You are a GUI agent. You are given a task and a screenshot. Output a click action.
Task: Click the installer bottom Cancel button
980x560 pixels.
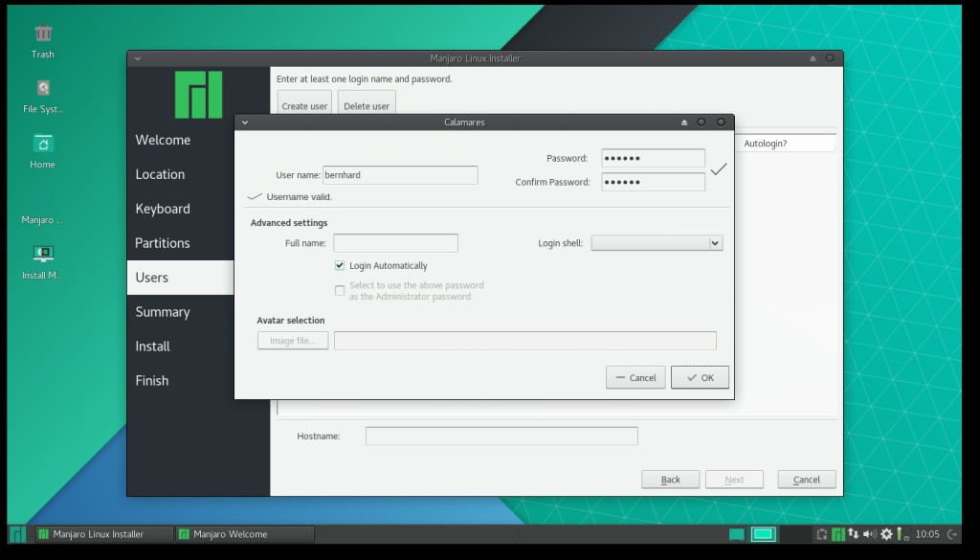point(807,480)
